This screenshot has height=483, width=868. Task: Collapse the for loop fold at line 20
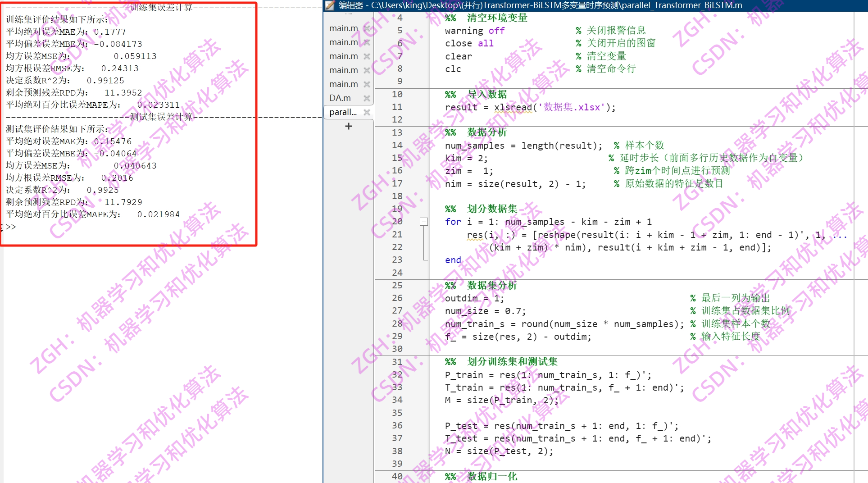(x=424, y=222)
